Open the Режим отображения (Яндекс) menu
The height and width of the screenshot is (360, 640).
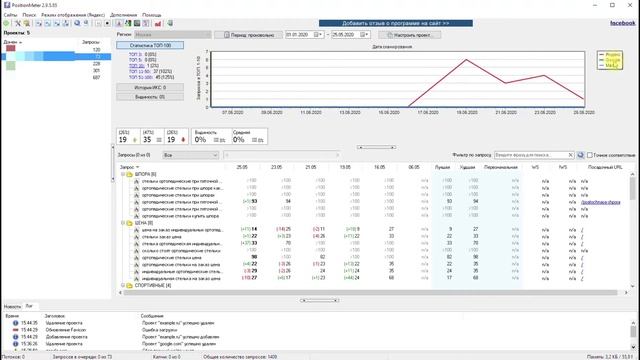point(73,15)
